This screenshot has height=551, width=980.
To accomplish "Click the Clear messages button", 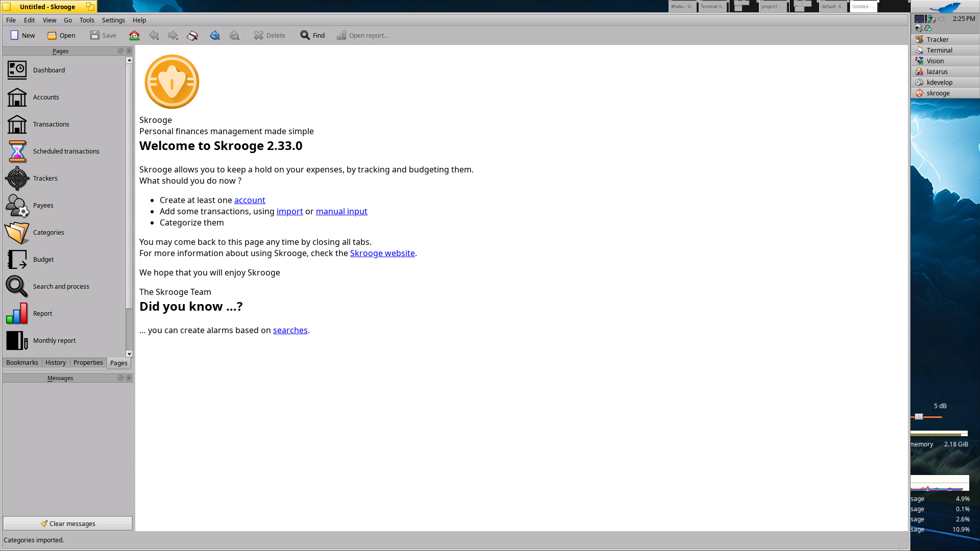I will (68, 523).
